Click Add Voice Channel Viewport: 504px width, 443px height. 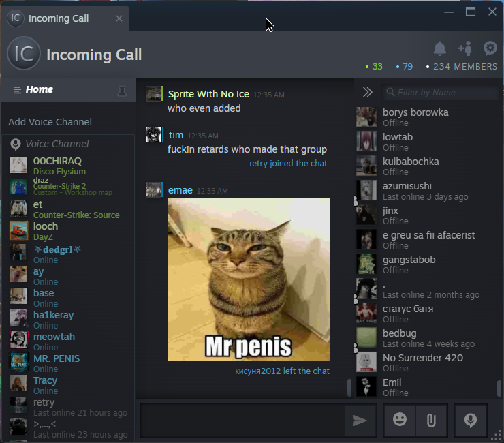click(x=50, y=122)
